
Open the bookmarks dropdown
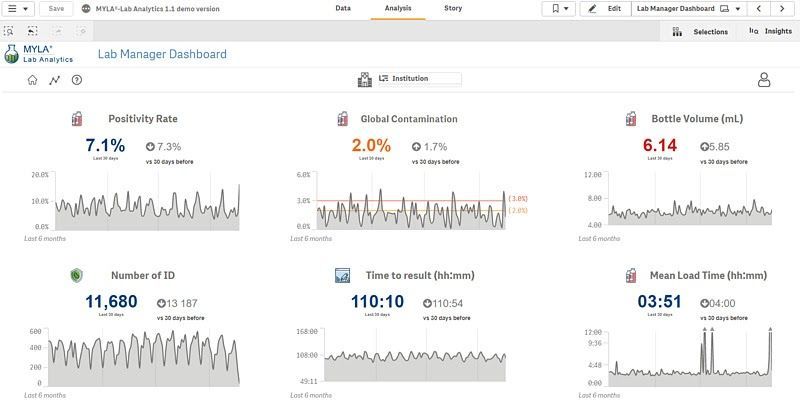559,9
